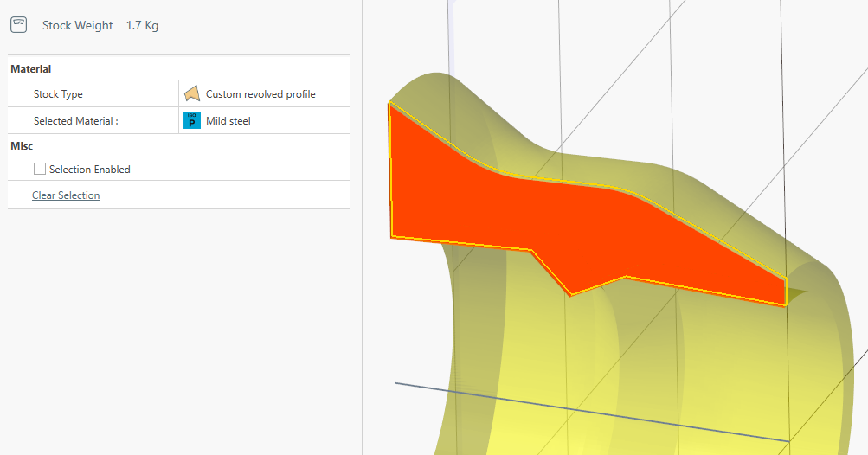Collapse the Misc section header

coord(22,146)
